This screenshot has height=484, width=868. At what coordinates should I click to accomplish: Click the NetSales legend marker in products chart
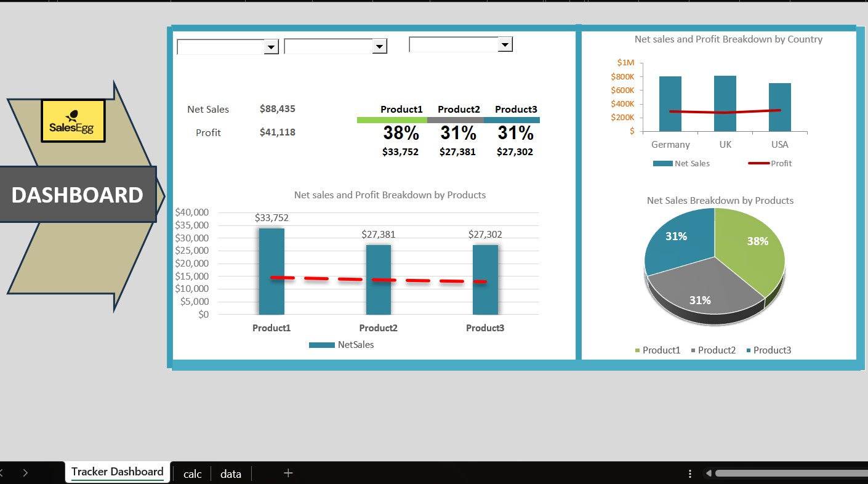click(321, 345)
